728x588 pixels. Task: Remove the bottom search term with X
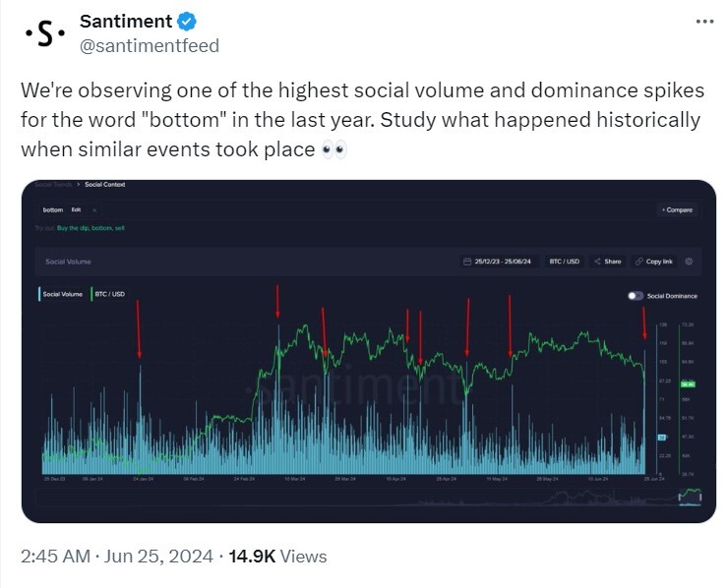[x=94, y=210]
